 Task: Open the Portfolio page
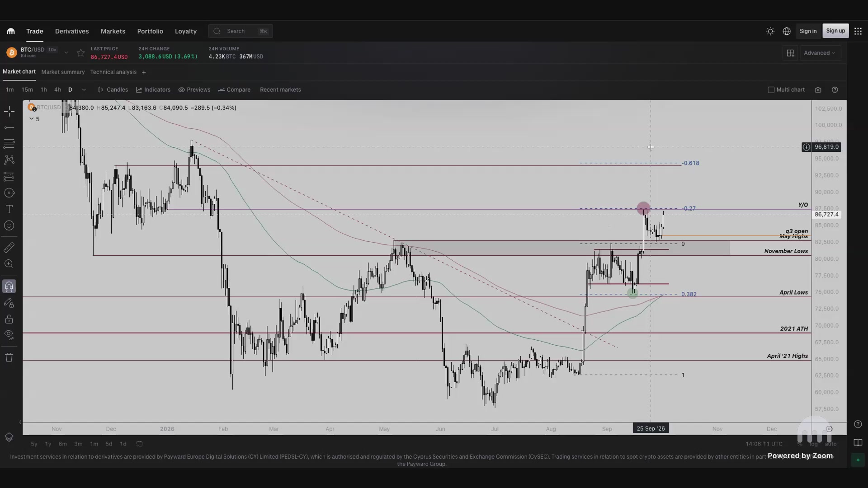(150, 31)
